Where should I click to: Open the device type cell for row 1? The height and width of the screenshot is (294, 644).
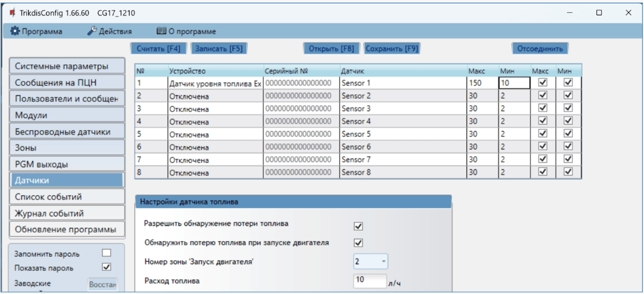pyautogui.click(x=215, y=83)
